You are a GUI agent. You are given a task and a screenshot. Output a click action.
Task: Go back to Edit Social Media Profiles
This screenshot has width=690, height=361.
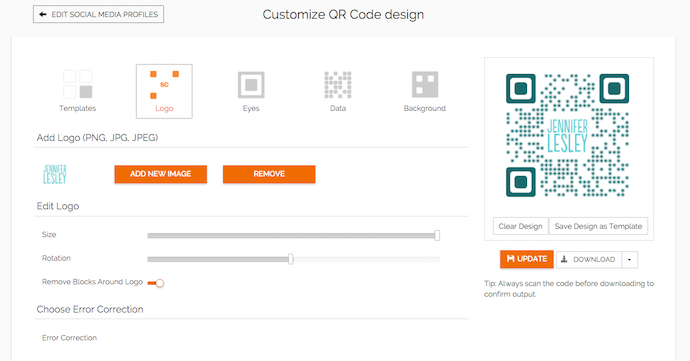98,14
